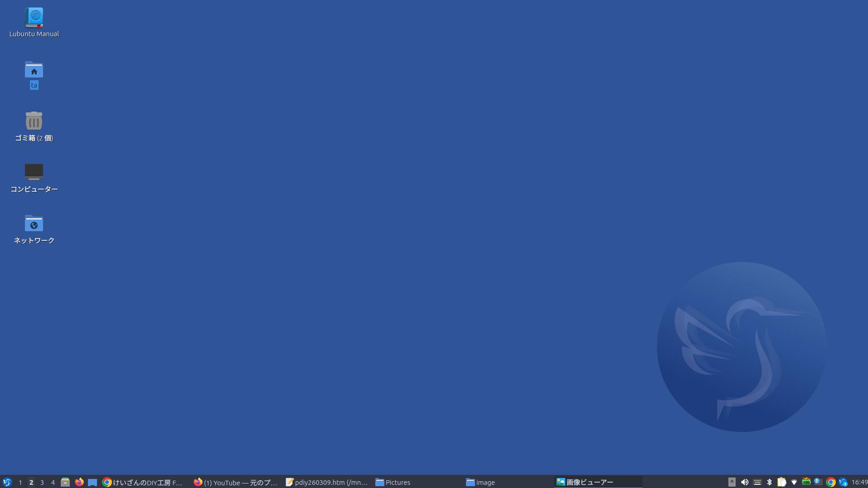
Task: Click the clock showing 16:49
Action: [x=857, y=482]
